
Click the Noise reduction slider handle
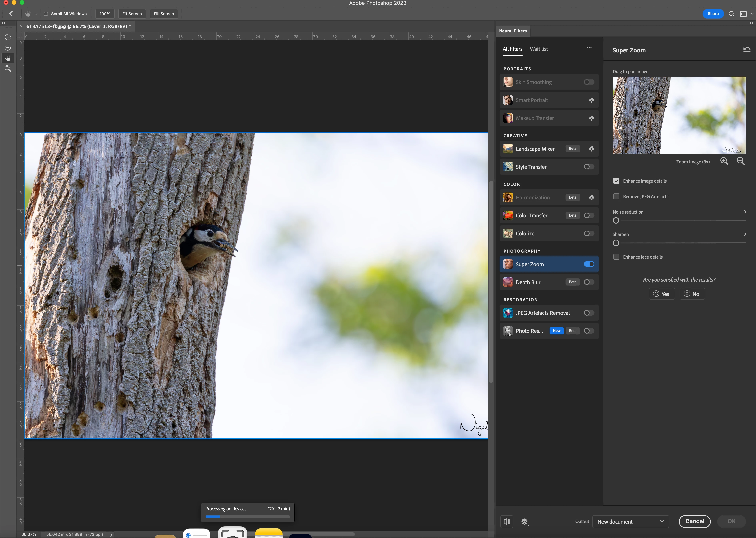click(x=616, y=221)
